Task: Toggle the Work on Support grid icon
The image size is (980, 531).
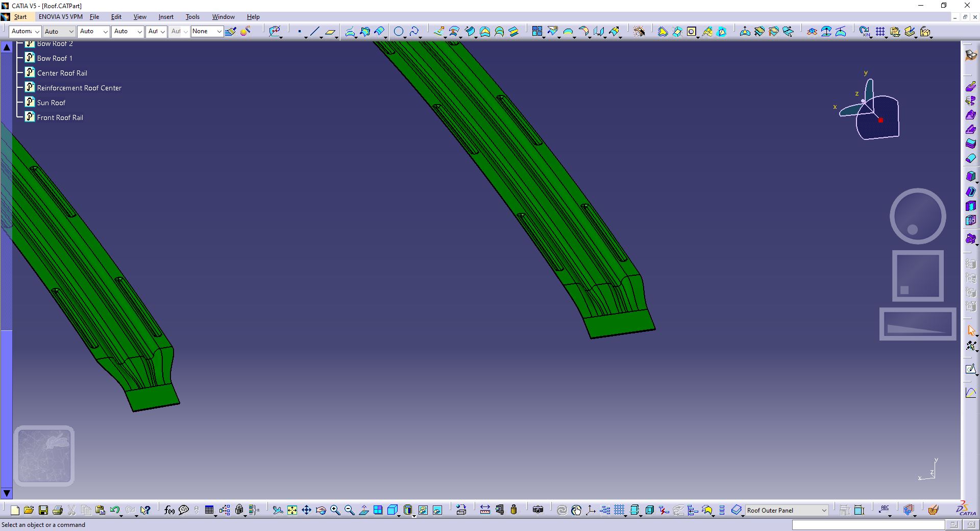Action: 619,510
